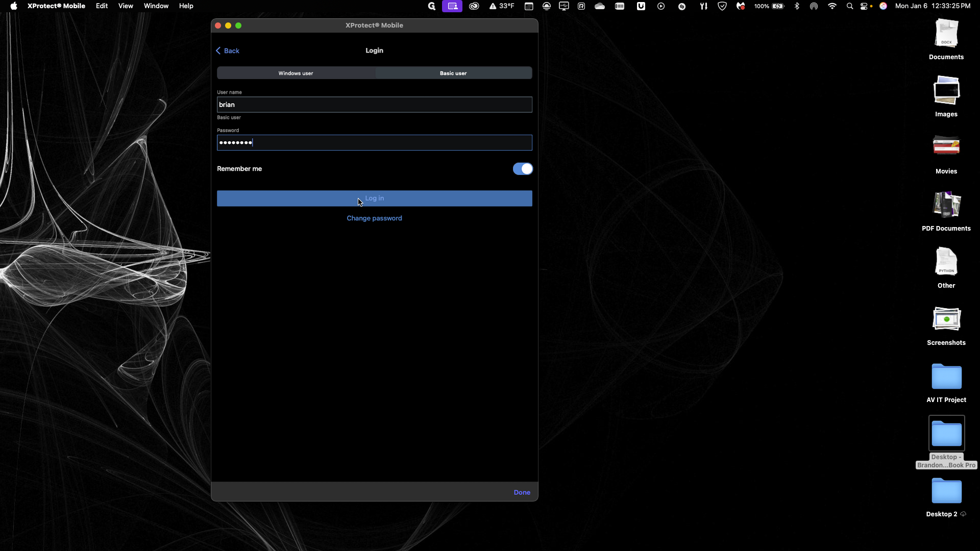Image resolution: width=980 pixels, height=551 pixels.
Task: Click the Grammarly G menu bar icon
Action: pyautogui.click(x=432, y=6)
